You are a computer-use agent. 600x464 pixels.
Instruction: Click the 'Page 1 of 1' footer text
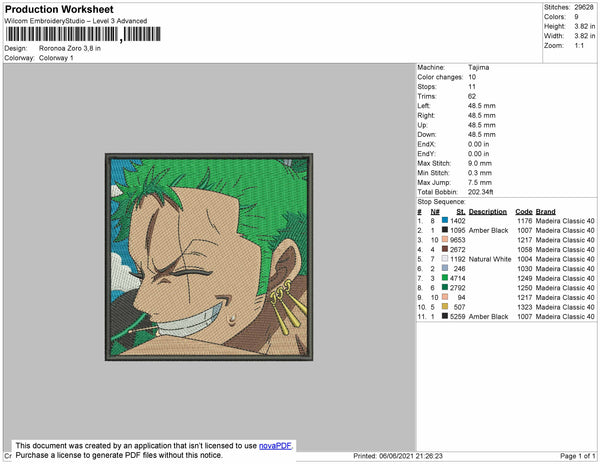click(578, 456)
